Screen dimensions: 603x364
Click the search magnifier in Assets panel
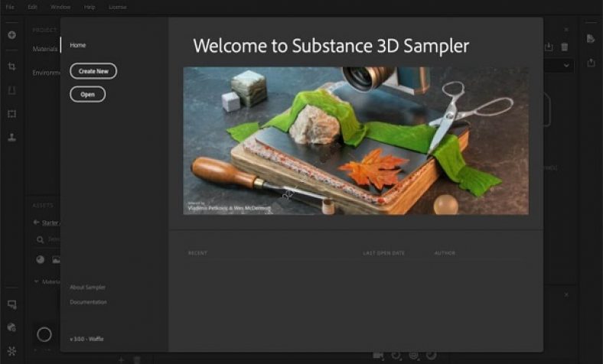tap(40, 239)
